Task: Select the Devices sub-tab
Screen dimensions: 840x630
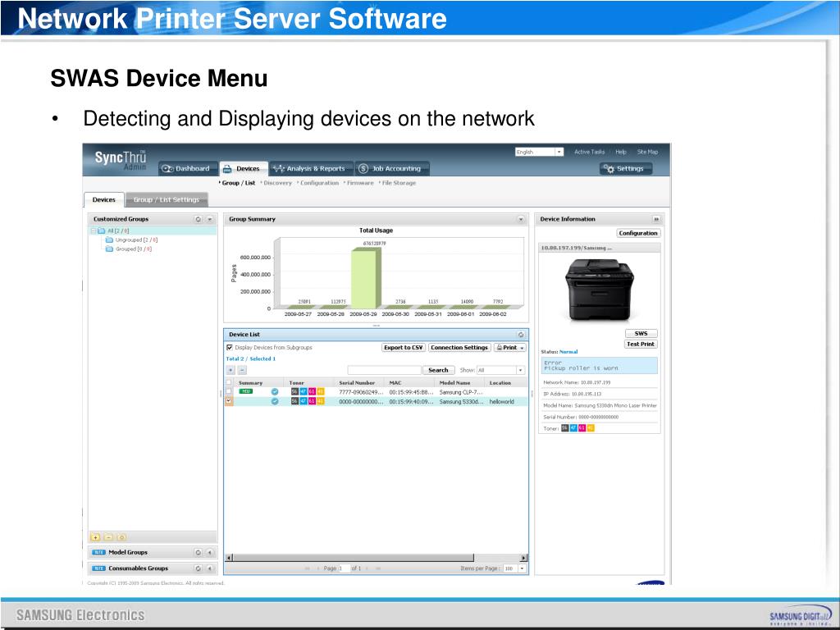Action: (x=104, y=200)
